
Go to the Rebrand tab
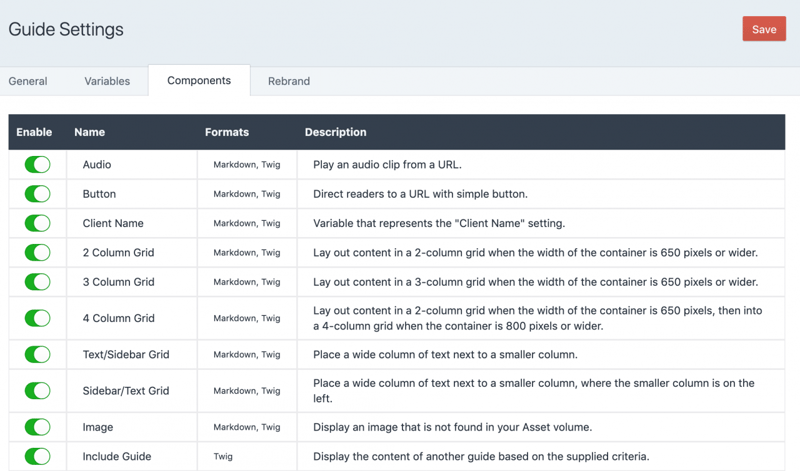[x=289, y=81]
